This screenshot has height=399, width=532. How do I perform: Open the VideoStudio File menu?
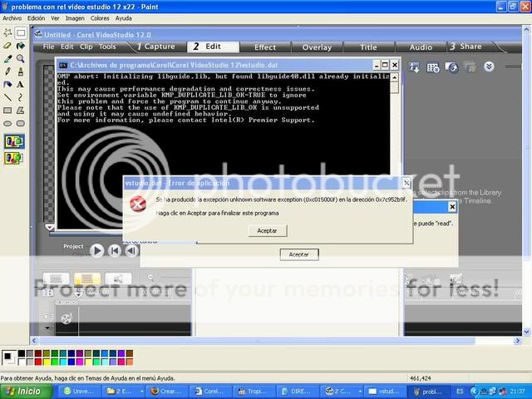pyautogui.click(x=48, y=47)
